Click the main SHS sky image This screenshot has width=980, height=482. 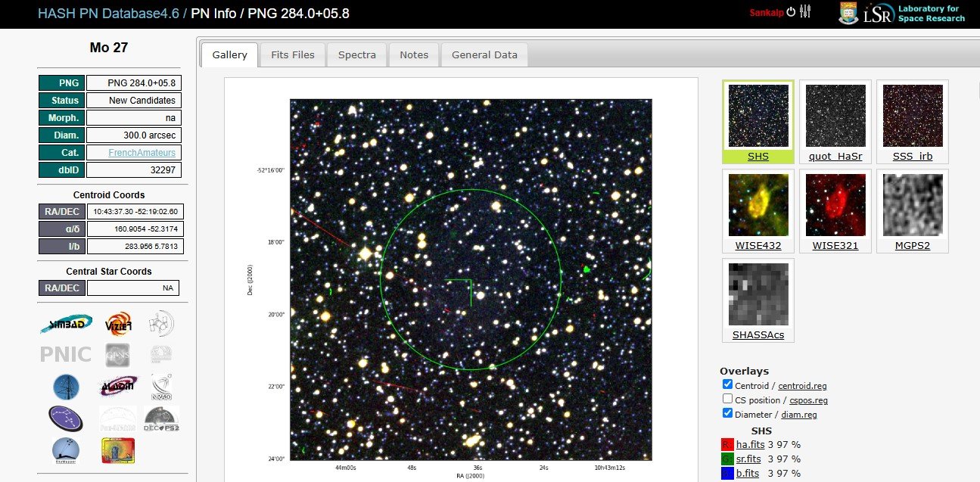click(471, 279)
